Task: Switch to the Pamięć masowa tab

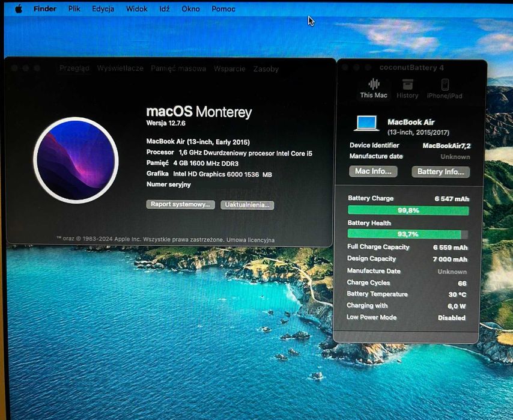Action: pos(178,68)
